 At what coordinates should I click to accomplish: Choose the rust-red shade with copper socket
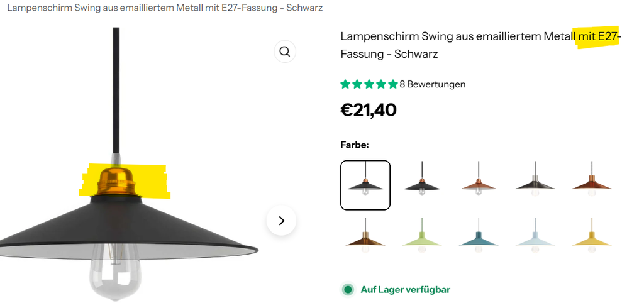pyautogui.click(x=592, y=185)
